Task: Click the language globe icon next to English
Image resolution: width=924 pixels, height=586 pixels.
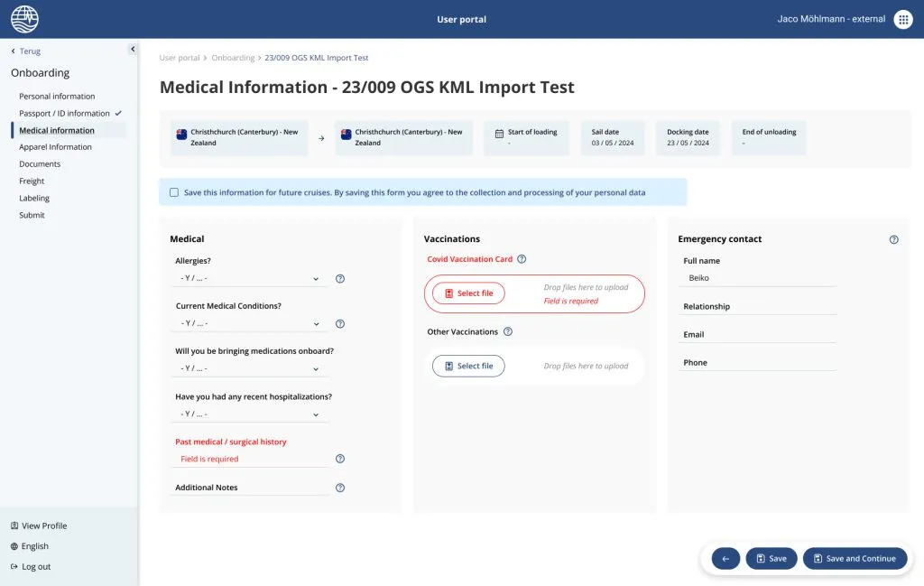Action: [x=14, y=546]
